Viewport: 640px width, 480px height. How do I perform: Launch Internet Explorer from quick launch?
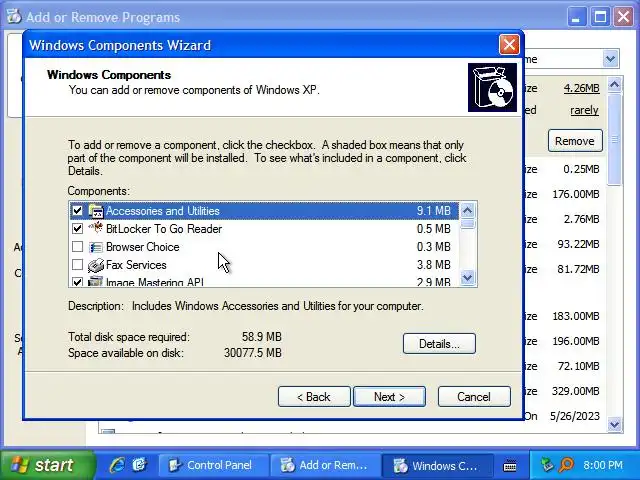117,465
